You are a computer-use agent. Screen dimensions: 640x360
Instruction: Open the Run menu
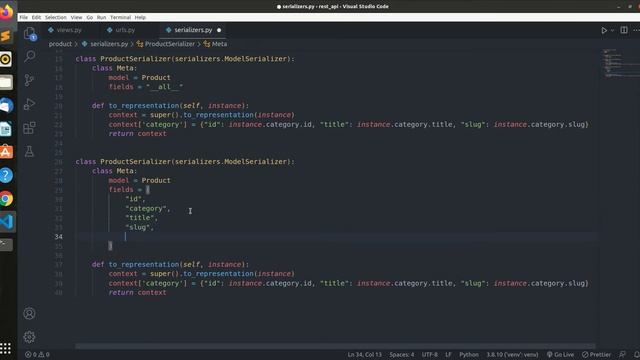(x=101, y=17)
